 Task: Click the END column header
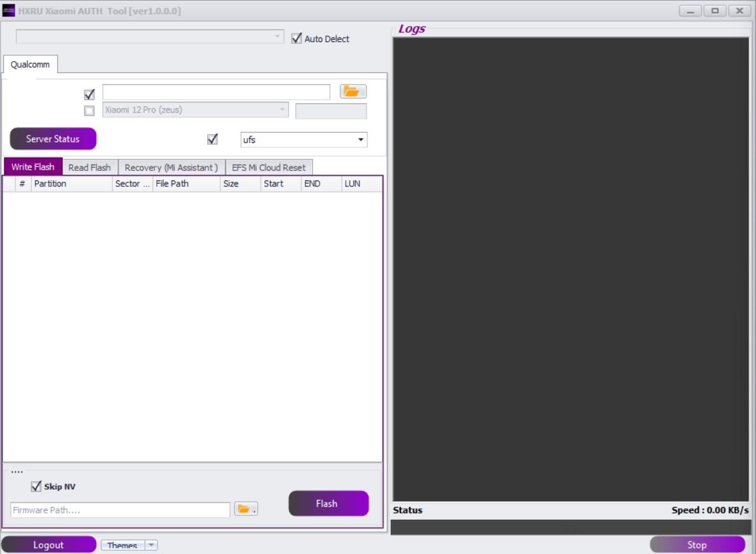coord(321,184)
